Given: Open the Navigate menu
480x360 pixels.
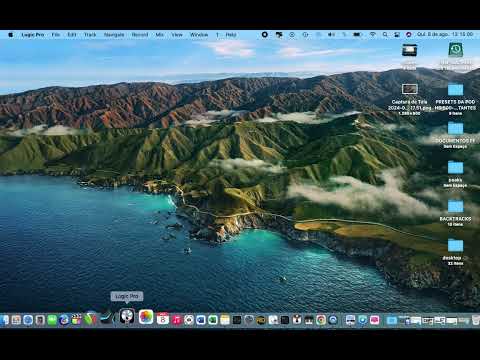Looking at the screenshot, I should coord(114,35).
